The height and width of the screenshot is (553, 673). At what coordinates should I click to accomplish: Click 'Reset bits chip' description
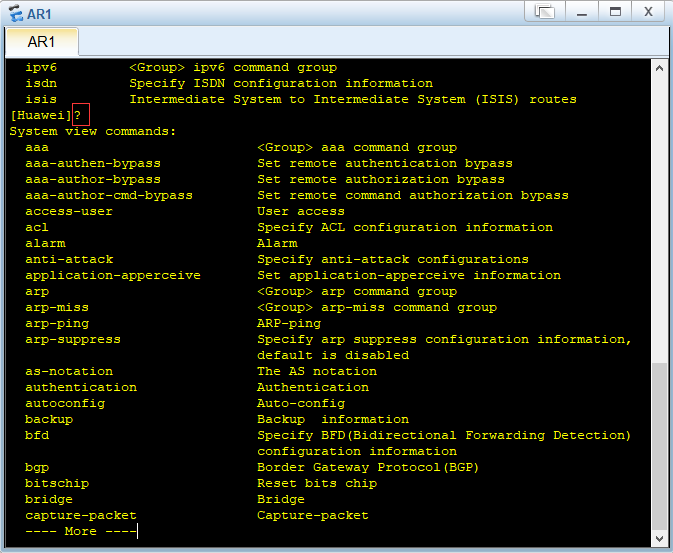click(x=317, y=483)
